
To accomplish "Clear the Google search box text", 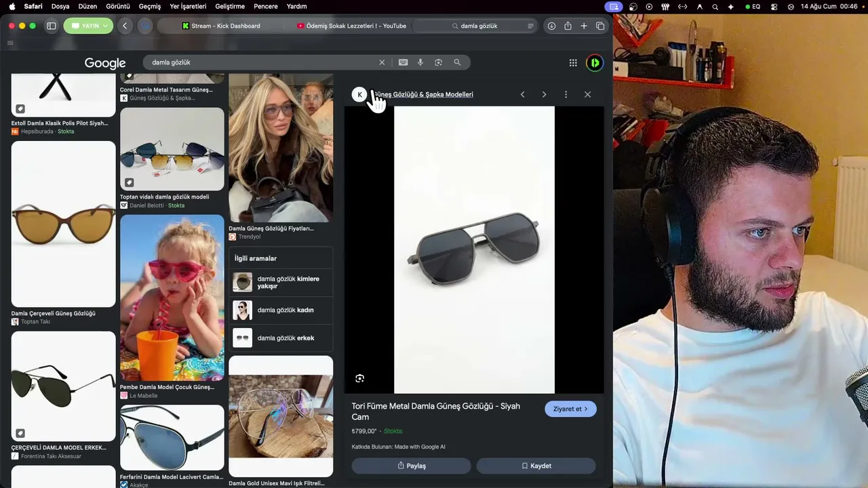I will [x=382, y=62].
